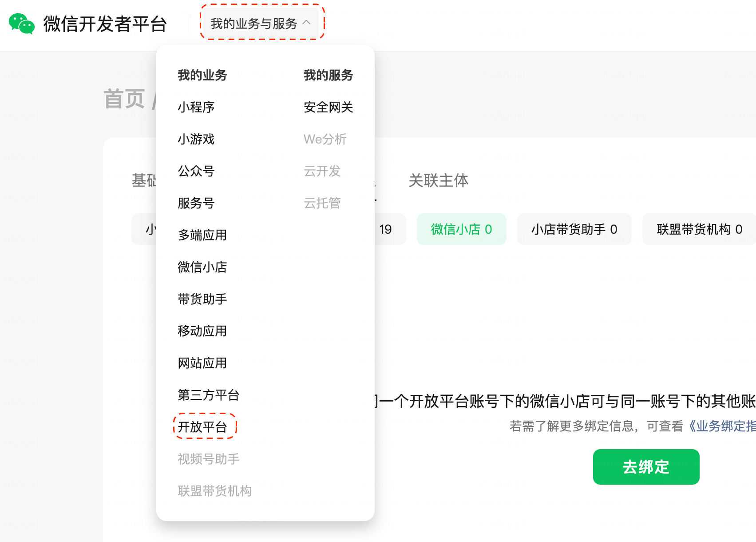756x542 pixels.
Task: Choose 公众号 menu entry
Action: tap(196, 171)
